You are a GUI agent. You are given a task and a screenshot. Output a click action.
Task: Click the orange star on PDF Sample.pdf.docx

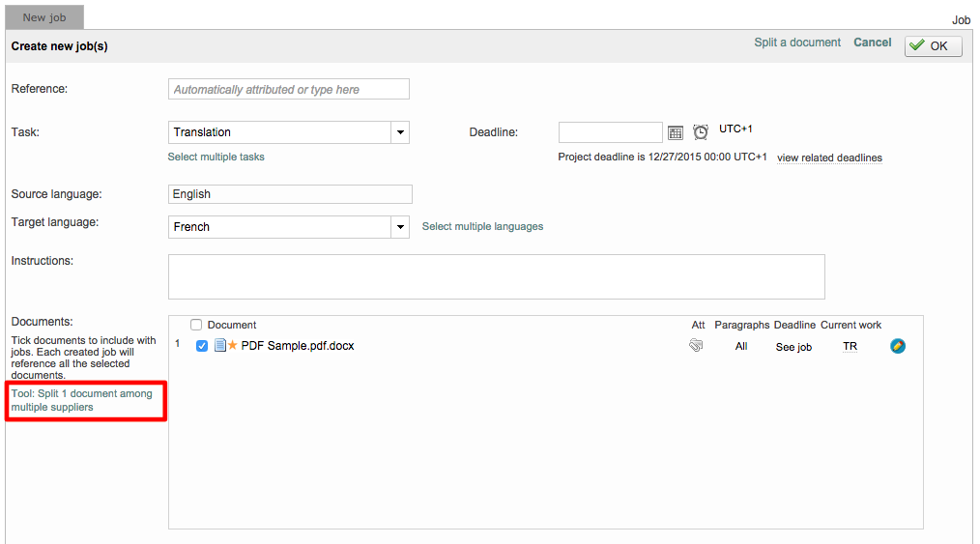point(233,346)
